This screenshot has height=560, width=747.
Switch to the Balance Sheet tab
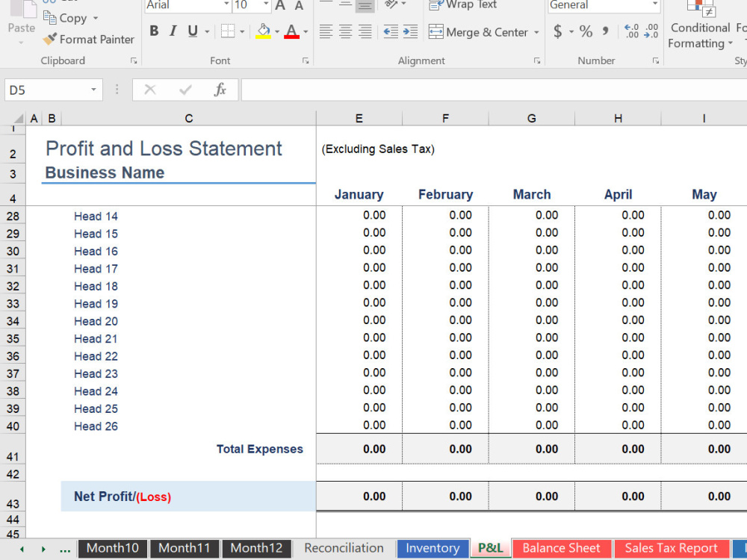pos(562,548)
